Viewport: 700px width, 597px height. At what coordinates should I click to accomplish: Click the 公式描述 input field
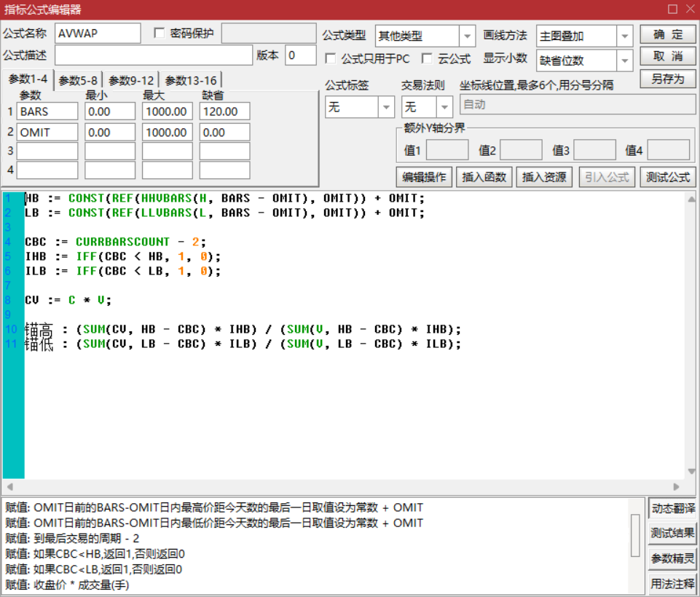tap(153, 55)
